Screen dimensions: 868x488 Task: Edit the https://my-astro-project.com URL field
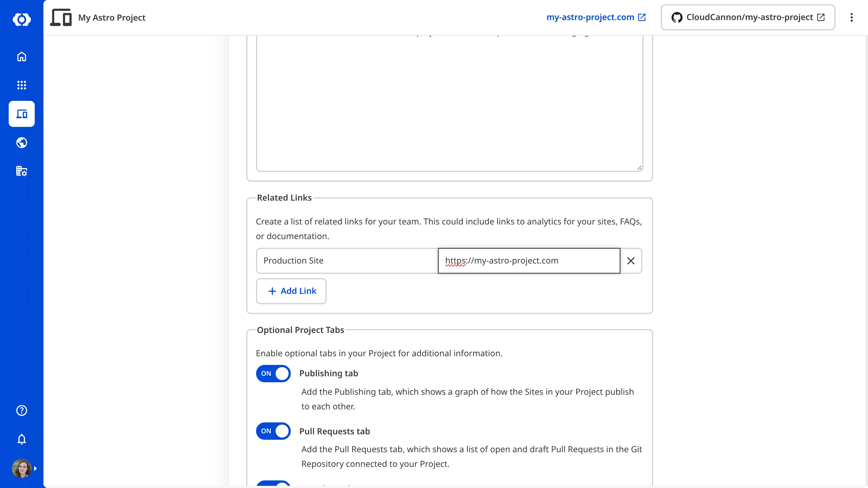pyautogui.click(x=529, y=261)
